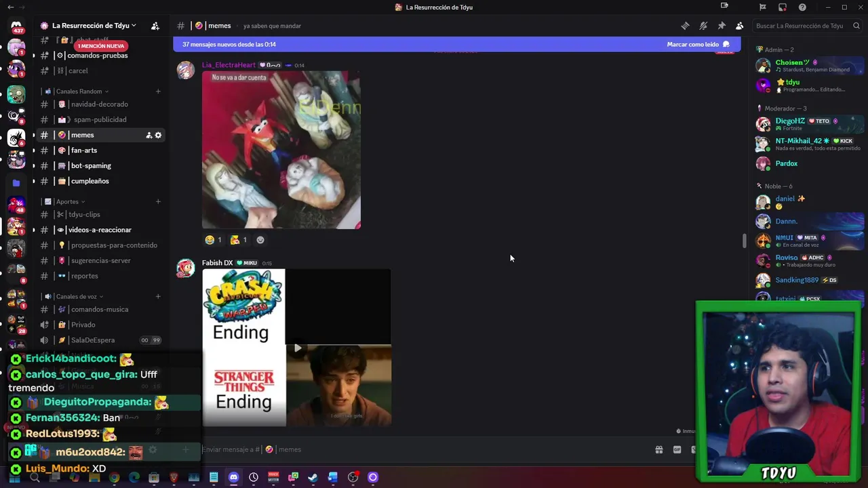Open member Choisen's profile
Image resolution: width=868 pixels, height=488 pixels.
point(810,66)
